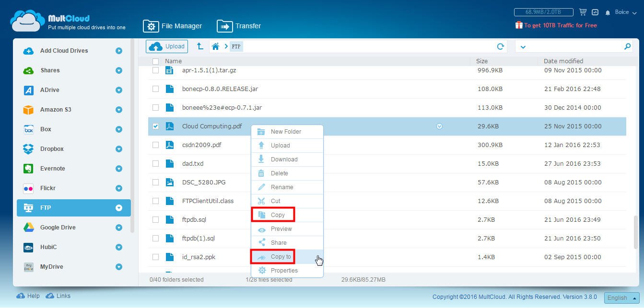The image size is (644, 308).
Task: Choose Copy in the context menu
Action: [x=287, y=215]
